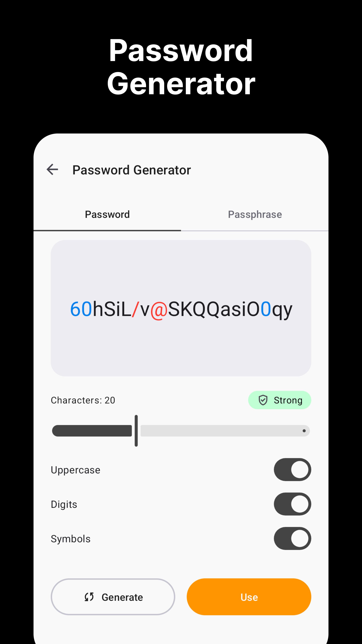
Task: Tap the orange Use button
Action: (249, 597)
